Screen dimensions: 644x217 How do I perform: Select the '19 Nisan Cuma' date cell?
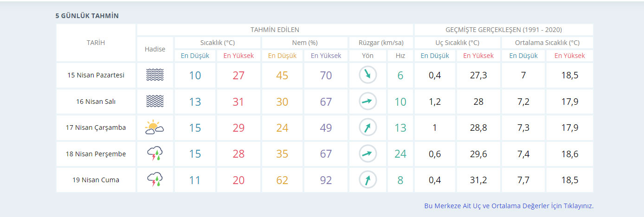tap(96, 180)
